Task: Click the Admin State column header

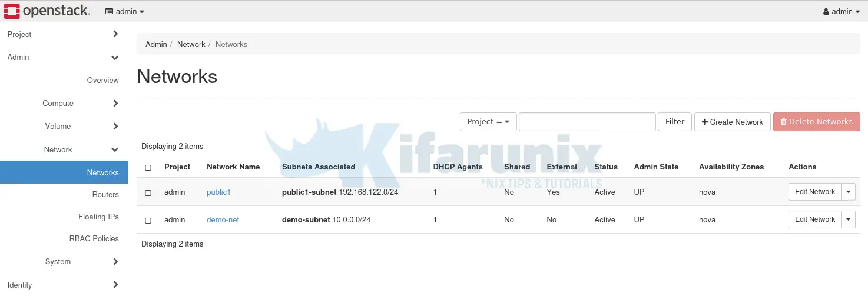Action: (656, 167)
